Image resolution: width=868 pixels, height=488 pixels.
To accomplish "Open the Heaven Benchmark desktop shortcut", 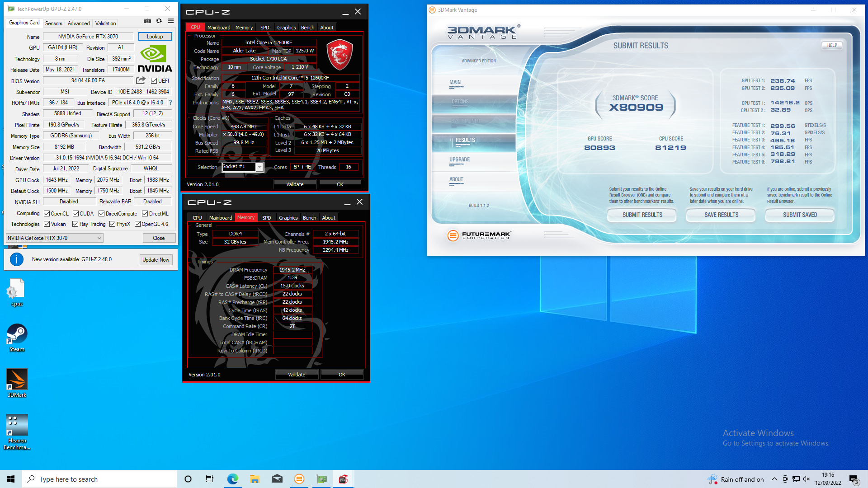I will pyautogui.click(x=17, y=432).
